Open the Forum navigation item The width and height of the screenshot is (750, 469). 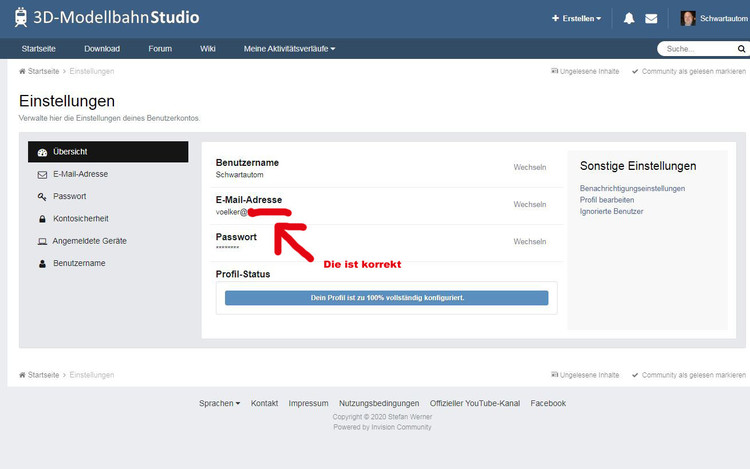click(160, 48)
